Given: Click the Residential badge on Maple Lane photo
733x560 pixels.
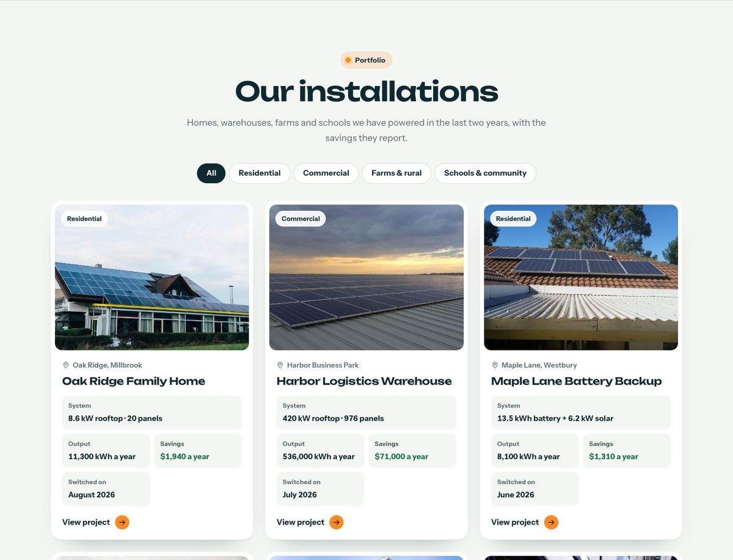Looking at the screenshot, I should (513, 219).
